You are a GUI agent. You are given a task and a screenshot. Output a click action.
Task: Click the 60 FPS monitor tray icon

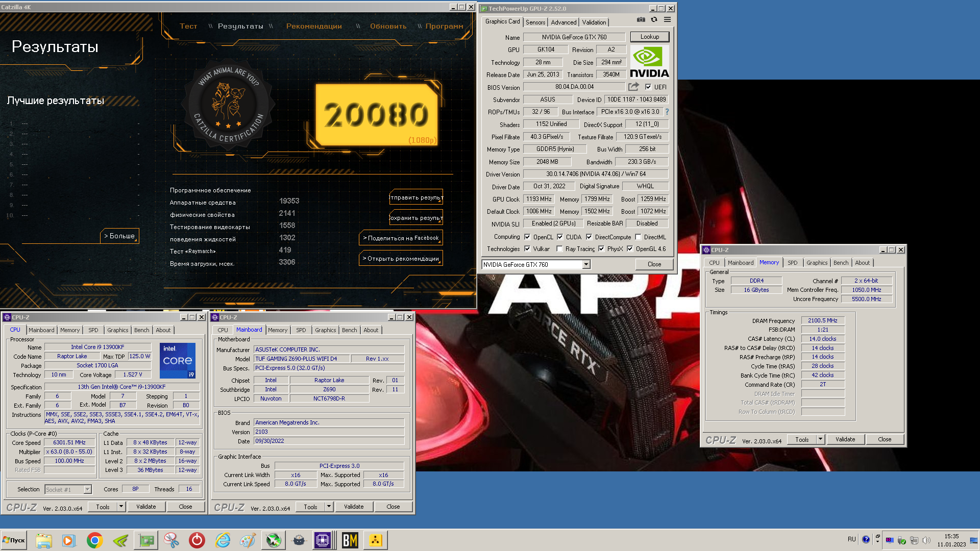(890, 540)
